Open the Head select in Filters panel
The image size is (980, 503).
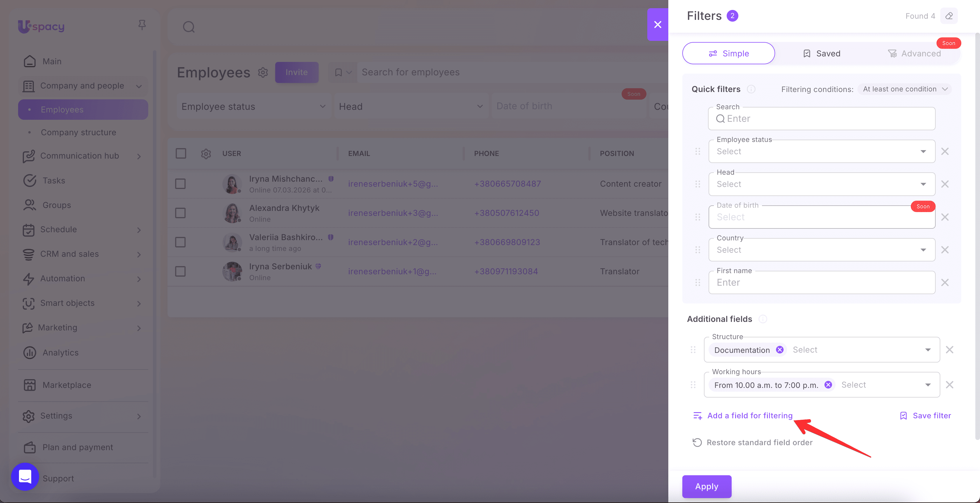pos(822,184)
